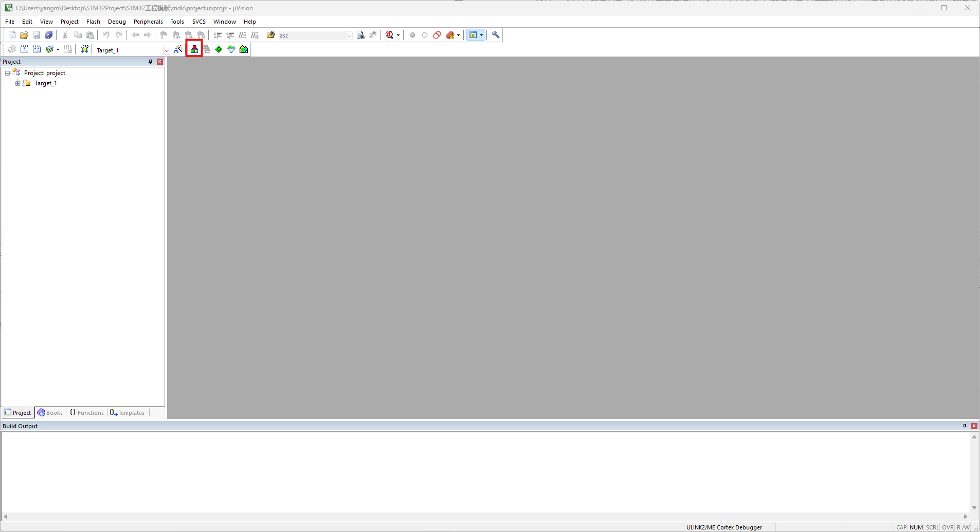Toggle auto-hide pin on Build Output panel
This screenshot has height=532, width=980.
965,426
